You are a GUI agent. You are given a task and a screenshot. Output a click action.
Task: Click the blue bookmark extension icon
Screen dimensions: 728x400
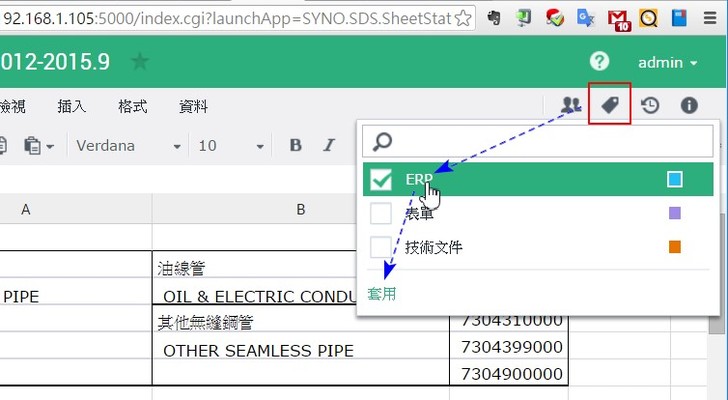coord(679,18)
